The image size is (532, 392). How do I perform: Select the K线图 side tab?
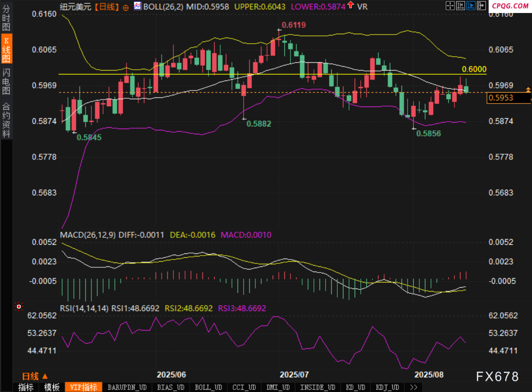point(6,49)
